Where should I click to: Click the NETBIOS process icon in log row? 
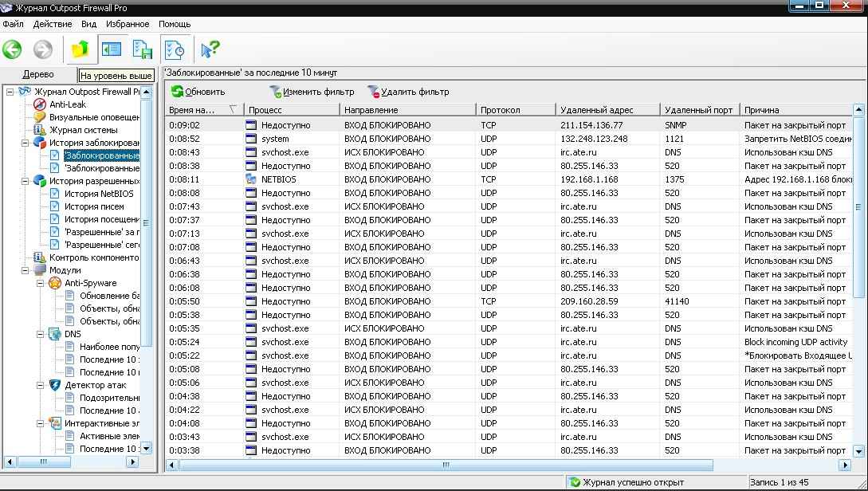(251, 179)
